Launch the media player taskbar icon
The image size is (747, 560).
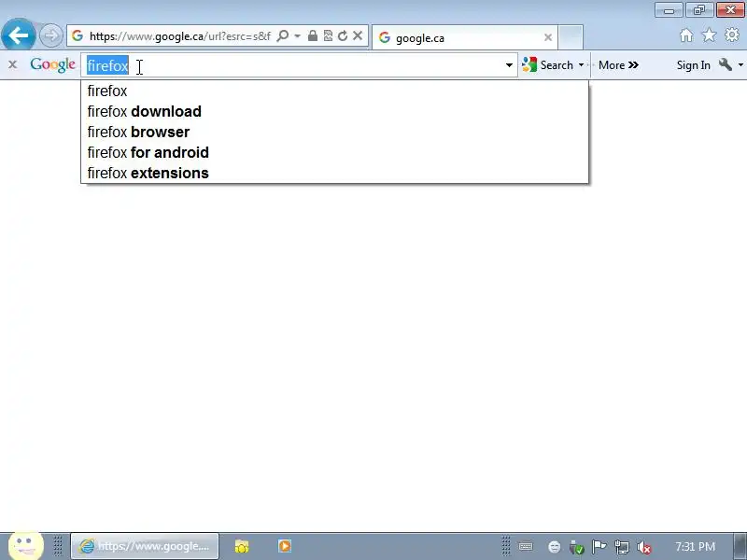[x=285, y=546]
